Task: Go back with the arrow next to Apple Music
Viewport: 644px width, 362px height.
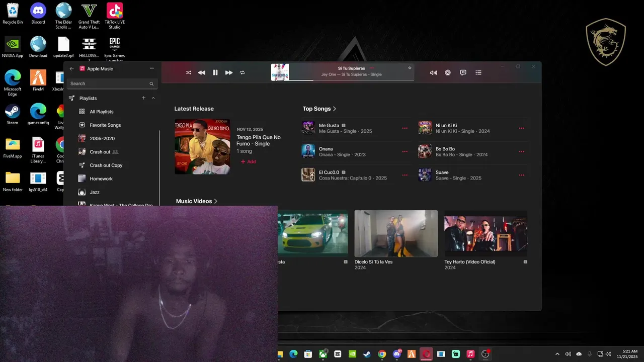Action: point(71,68)
